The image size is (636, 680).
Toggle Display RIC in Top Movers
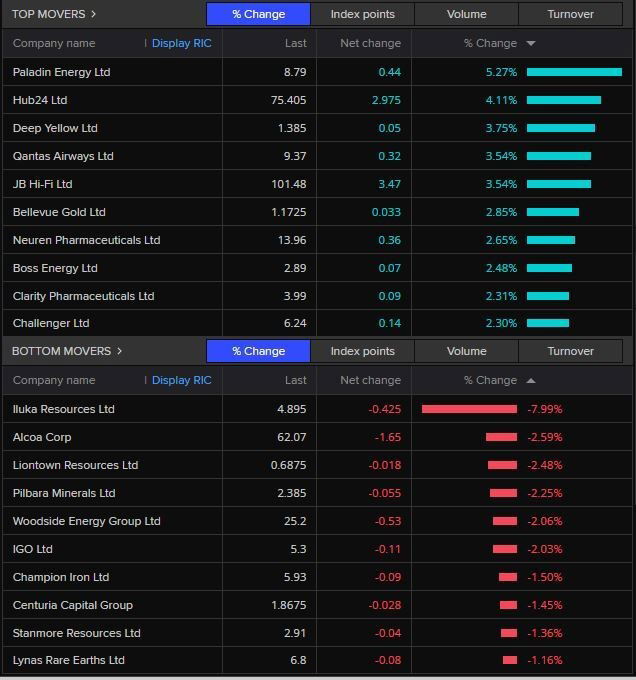pyautogui.click(x=181, y=44)
